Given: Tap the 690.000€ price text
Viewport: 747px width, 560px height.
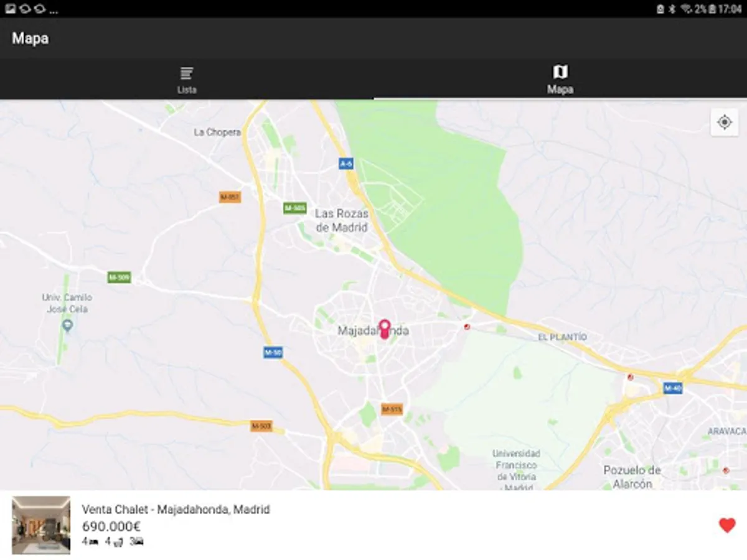Looking at the screenshot, I should point(111,526).
